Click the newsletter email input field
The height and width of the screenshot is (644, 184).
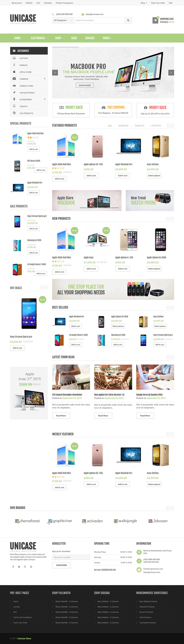[71, 557]
